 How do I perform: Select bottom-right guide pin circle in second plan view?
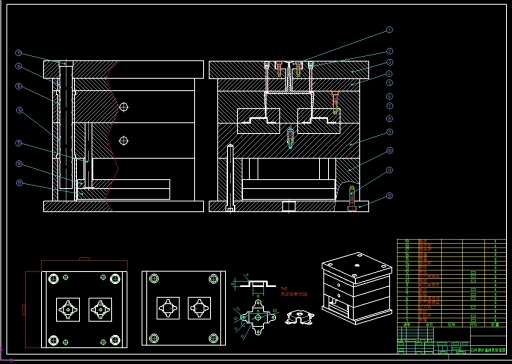214,338
